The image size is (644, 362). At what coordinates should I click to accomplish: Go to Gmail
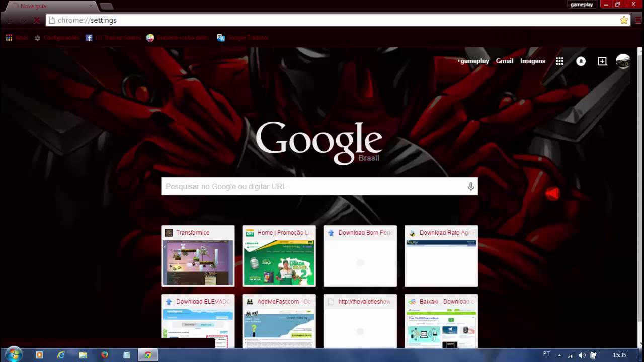click(505, 61)
